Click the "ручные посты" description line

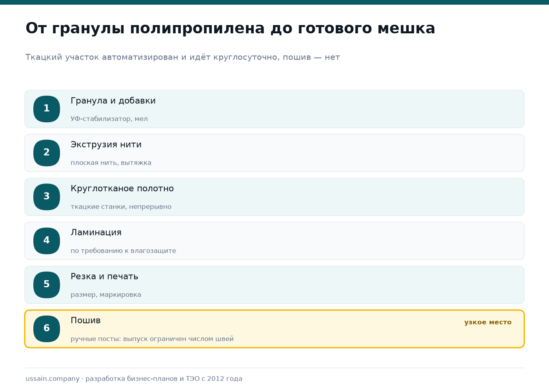pyautogui.click(x=152, y=339)
